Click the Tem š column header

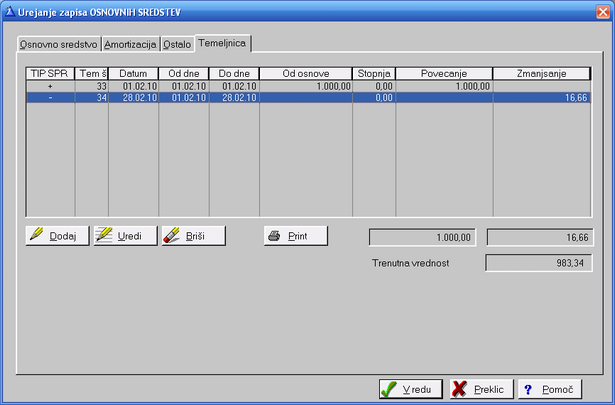91,74
